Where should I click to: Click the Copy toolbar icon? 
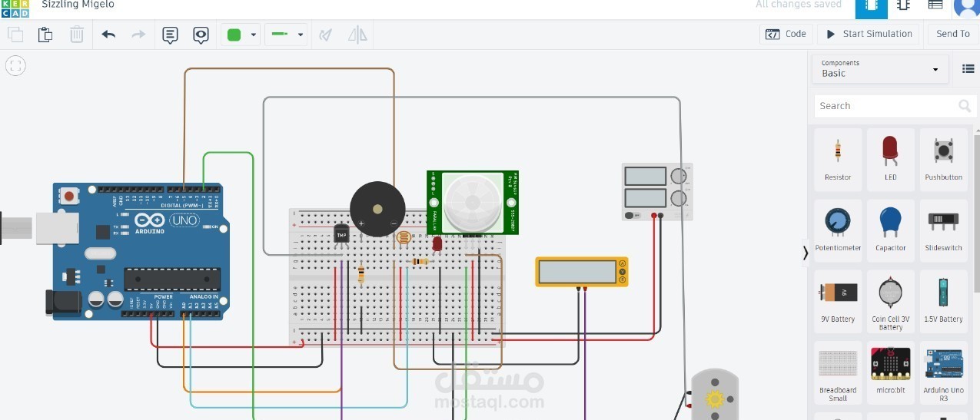[x=15, y=35]
